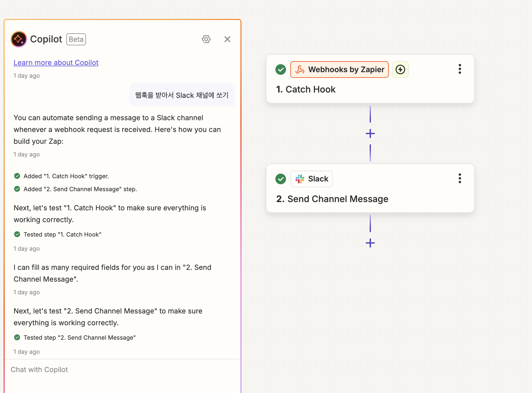The height and width of the screenshot is (393, 532).
Task: Click 'Added "1. Catch Hook" trigger.' status line
Action: pos(62,176)
